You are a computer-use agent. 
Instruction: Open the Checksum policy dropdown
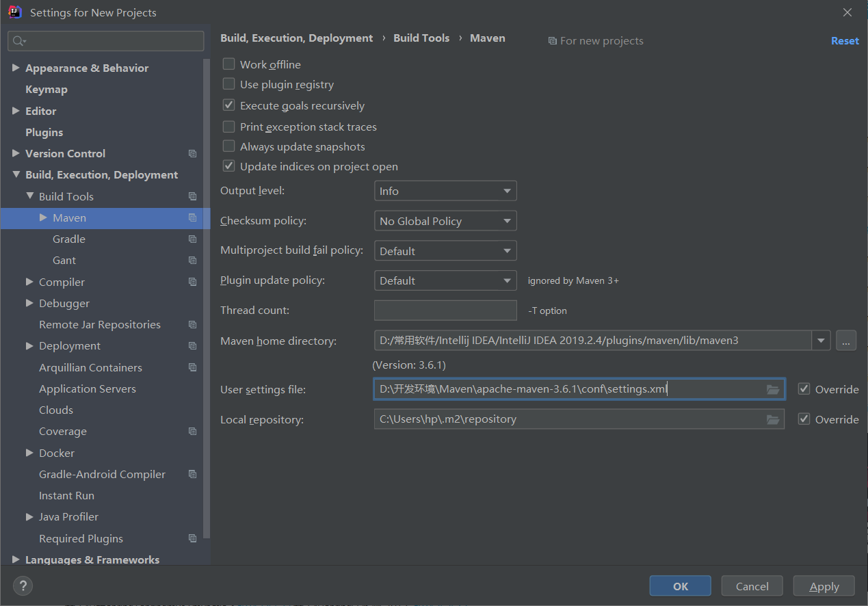pos(445,221)
